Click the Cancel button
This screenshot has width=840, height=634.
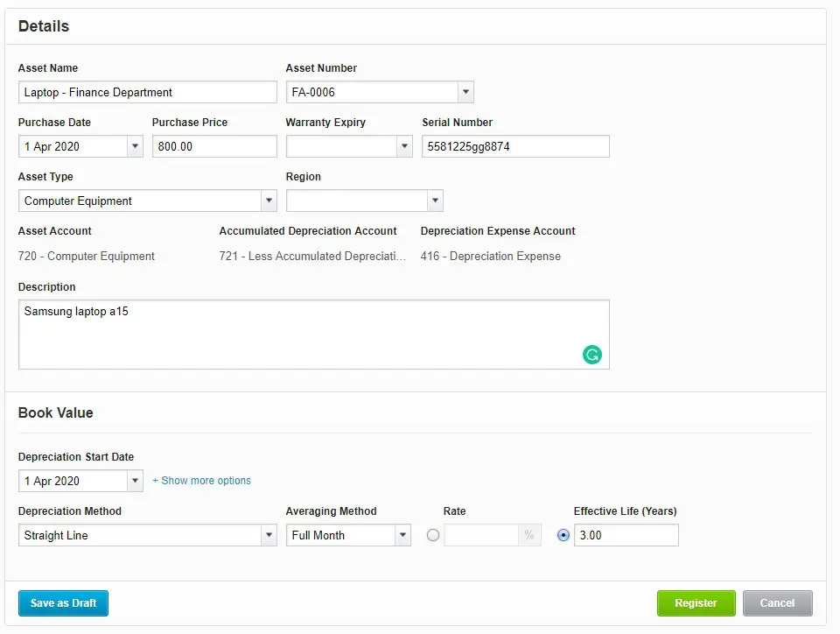pyautogui.click(x=777, y=603)
